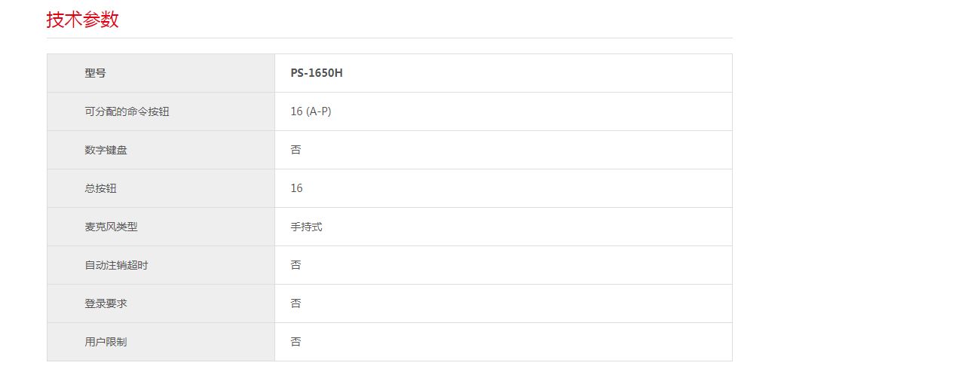This screenshot has height=375, width=980.
Task: Select the 16 (A-P) value cell
Action: pos(311,111)
